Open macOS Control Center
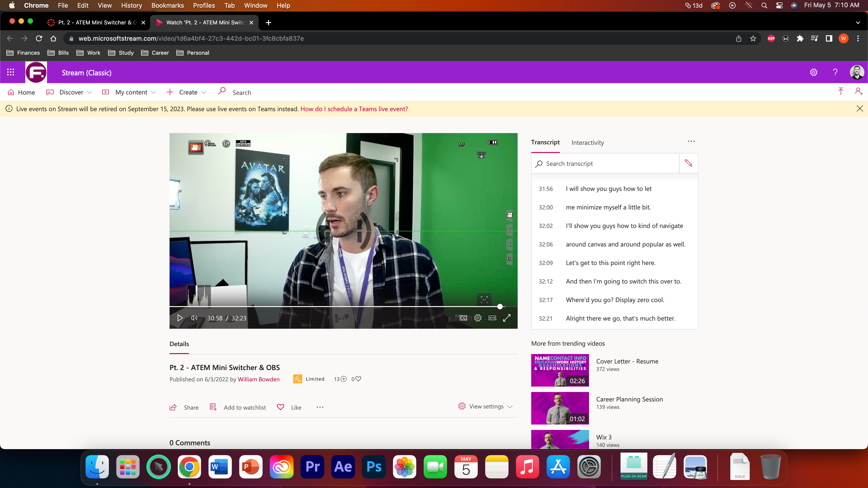Screen dimensions: 868x488 point(779,5)
